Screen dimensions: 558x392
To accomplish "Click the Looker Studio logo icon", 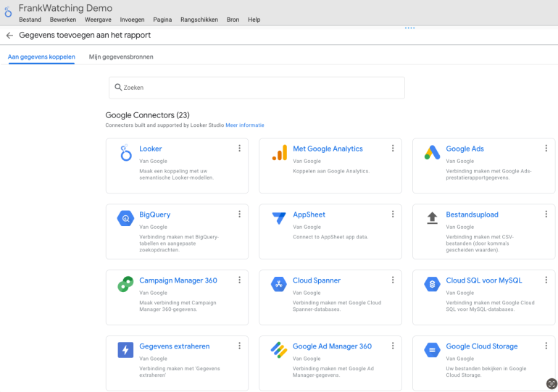I will 8,12.
